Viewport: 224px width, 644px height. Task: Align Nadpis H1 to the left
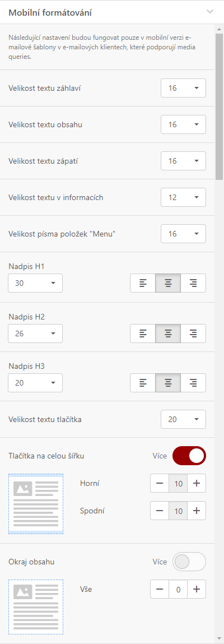click(x=143, y=283)
